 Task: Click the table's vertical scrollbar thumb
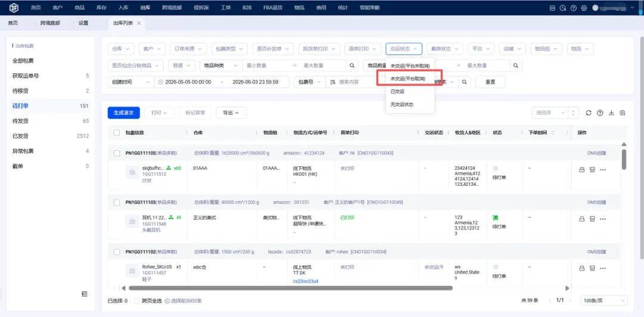tap(624, 159)
